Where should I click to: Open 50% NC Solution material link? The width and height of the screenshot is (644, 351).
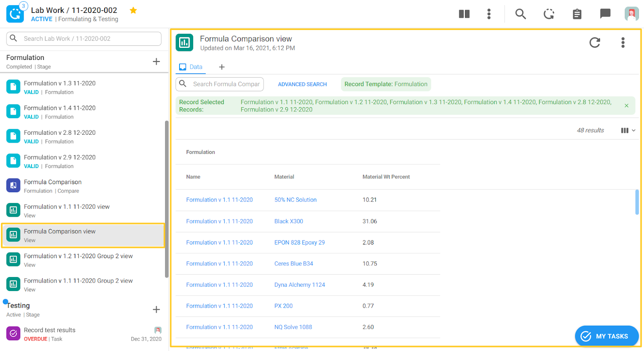tap(295, 200)
